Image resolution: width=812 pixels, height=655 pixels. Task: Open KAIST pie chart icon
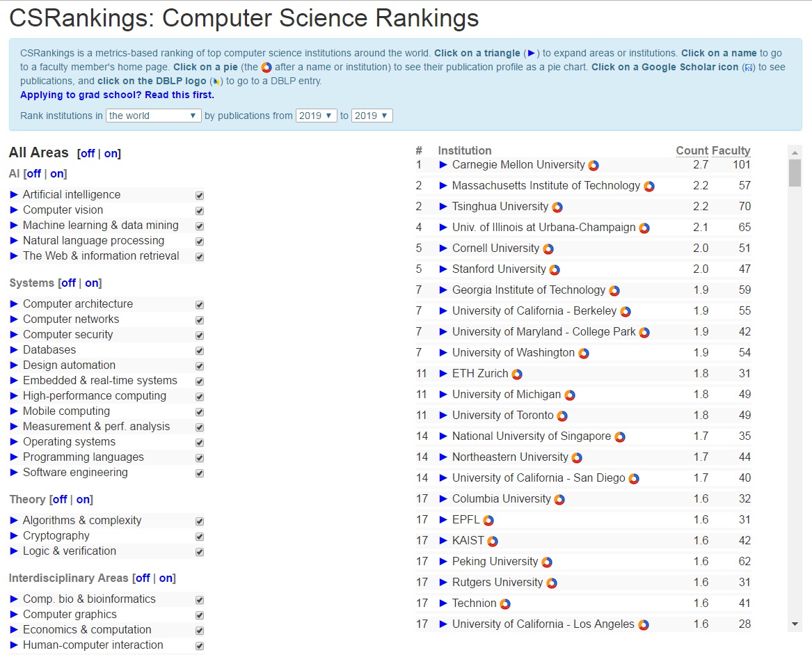coord(493,541)
